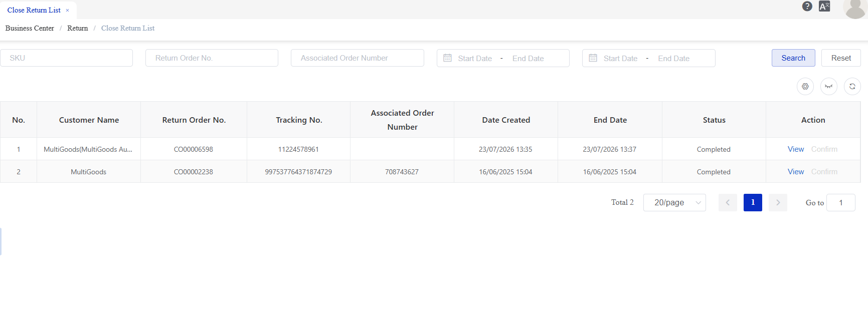Go to next page arrow
The image size is (868, 321).
click(778, 202)
